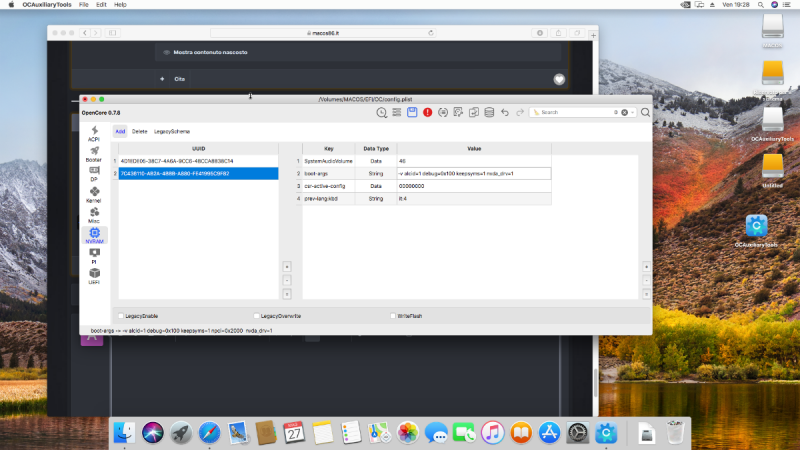Undo the last change

tap(505, 112)
